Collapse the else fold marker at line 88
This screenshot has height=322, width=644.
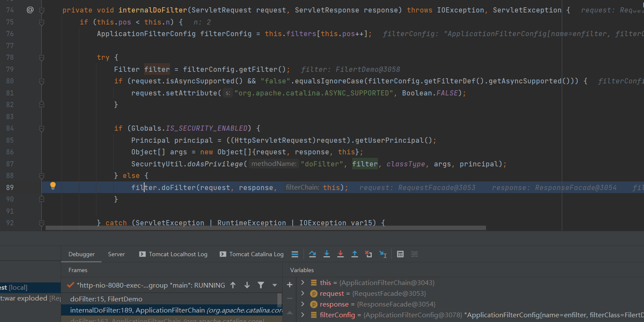(42, 175)
